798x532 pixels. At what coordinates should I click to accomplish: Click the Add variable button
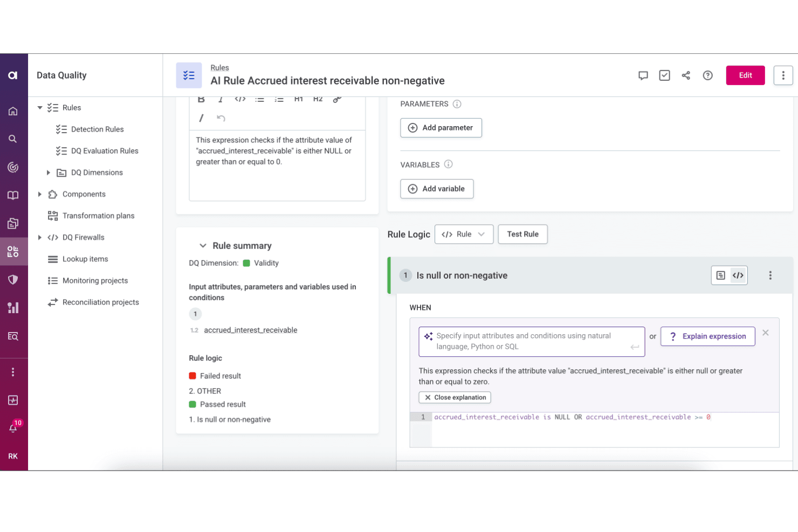[x=437, y=189]
